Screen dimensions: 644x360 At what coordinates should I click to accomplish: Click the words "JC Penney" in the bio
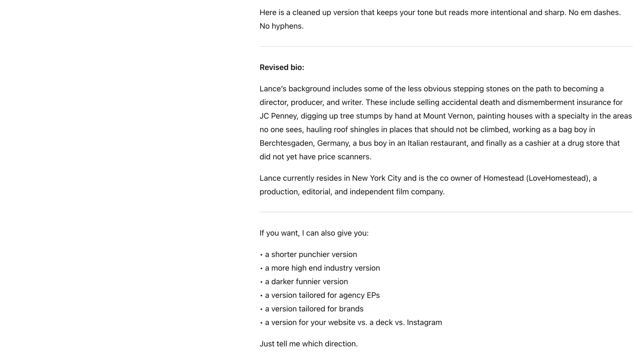278,116
